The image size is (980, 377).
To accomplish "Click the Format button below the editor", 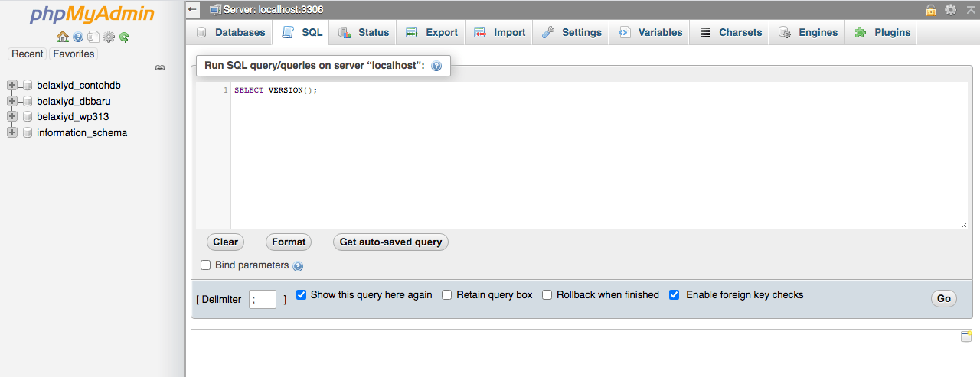I will pyautogui.click(x=289, y=242).
